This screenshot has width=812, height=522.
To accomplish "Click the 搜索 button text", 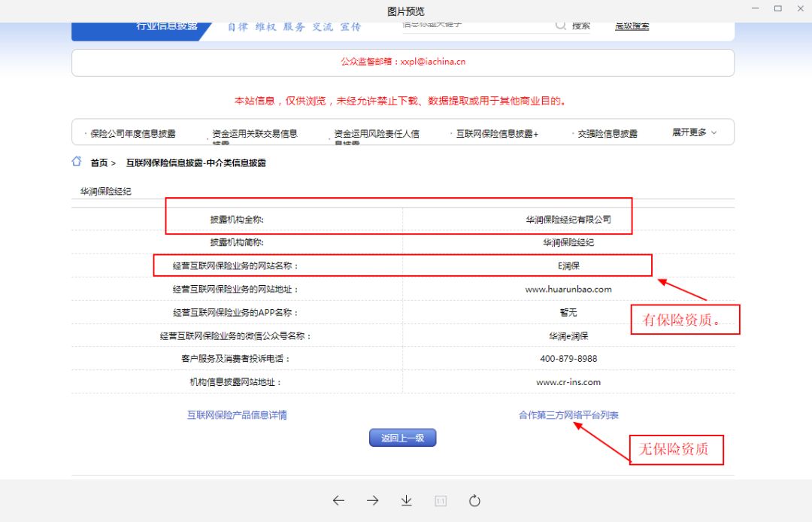I will [581, 26].
